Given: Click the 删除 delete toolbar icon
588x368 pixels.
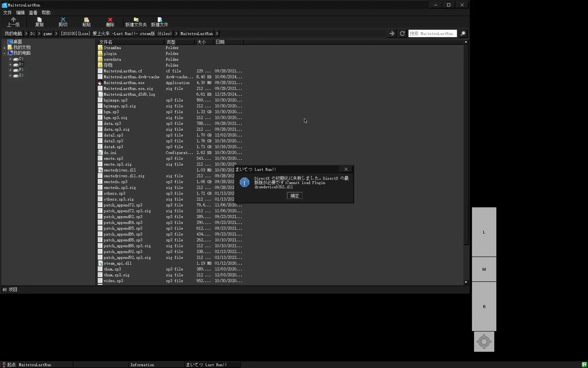Looking at the screenshot, I should (x=110, y=22).
